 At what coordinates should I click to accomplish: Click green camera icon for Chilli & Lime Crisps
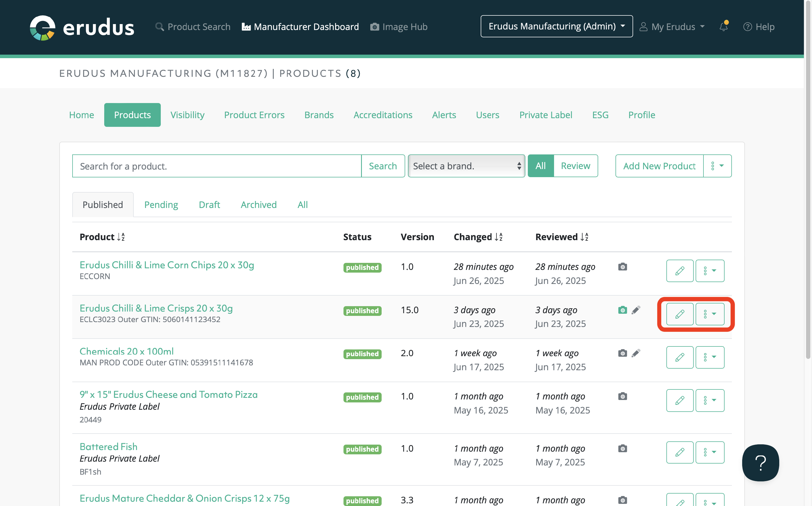coord(622,310)
